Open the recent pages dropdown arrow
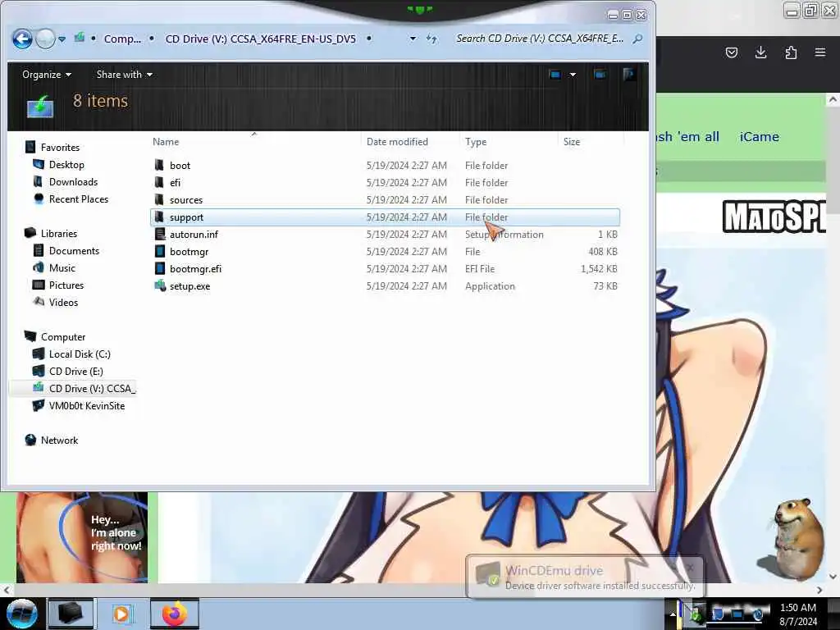 (x=62, y=39)
